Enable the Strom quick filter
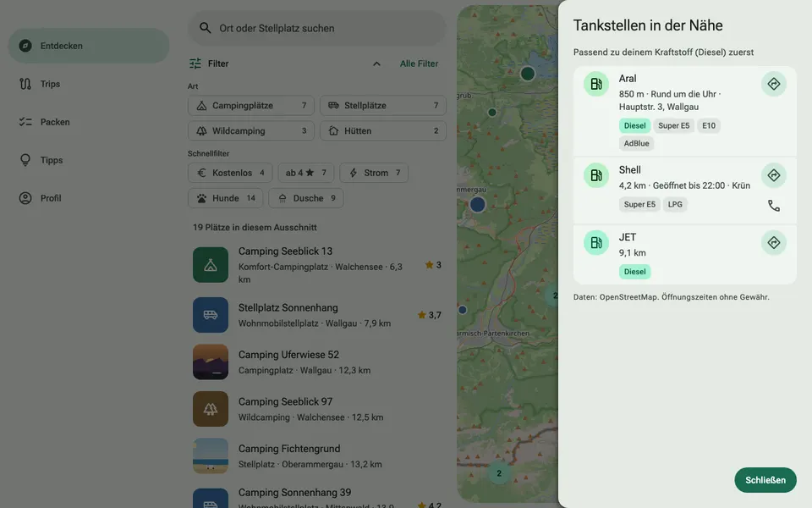812x508 pixels. [x=374, y=173]
